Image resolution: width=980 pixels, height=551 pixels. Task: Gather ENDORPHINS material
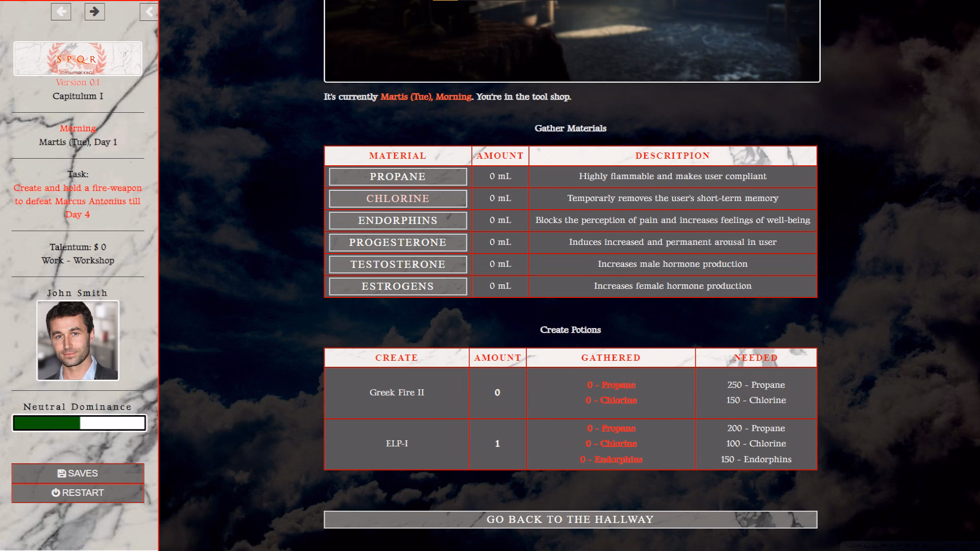[x=398, y=220]
